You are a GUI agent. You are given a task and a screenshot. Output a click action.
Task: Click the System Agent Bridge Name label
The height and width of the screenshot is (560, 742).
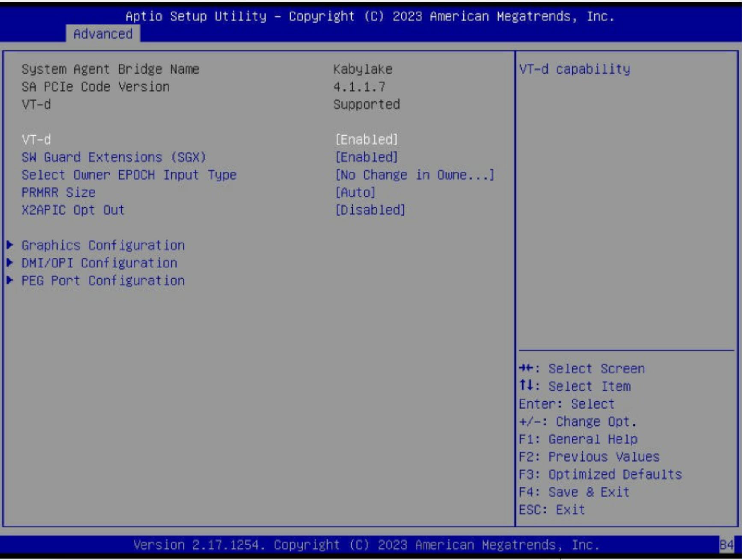point(110,69)
